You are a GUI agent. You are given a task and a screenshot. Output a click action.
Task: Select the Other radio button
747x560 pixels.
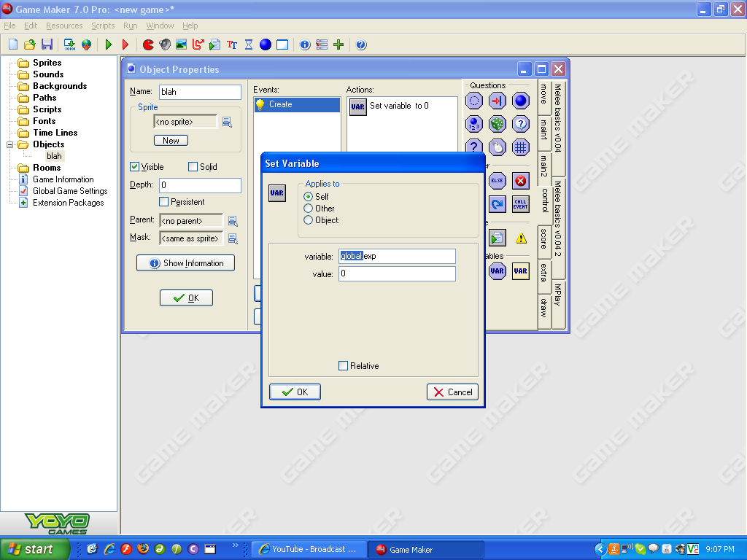[x=309, y=209]
